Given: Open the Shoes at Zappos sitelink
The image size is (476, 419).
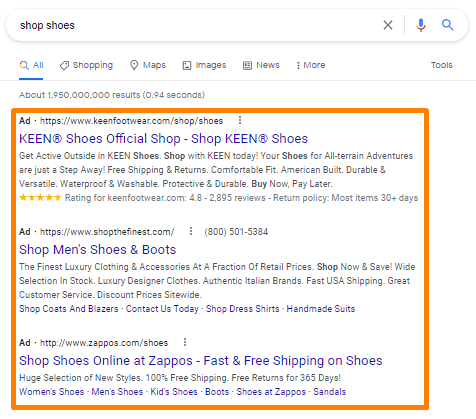Looking at the screenshot, I should pyautogui.click(x=271, y=392).
